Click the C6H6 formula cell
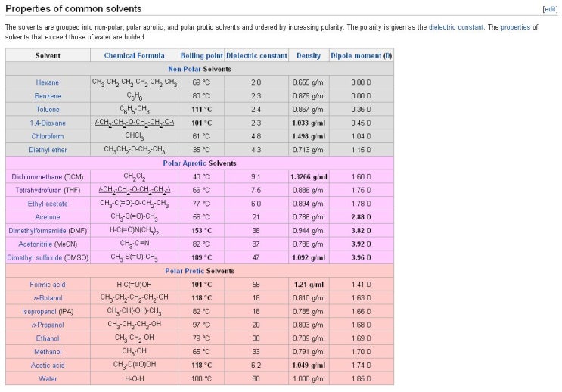The width and height of the screenshot is (562, 392). click(x=135, y=96)
